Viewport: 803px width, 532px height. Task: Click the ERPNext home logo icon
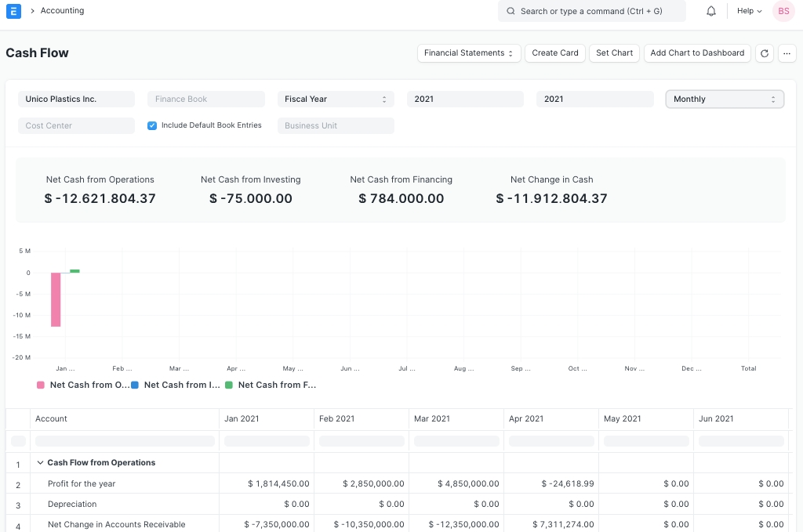[x=13, y=11]
